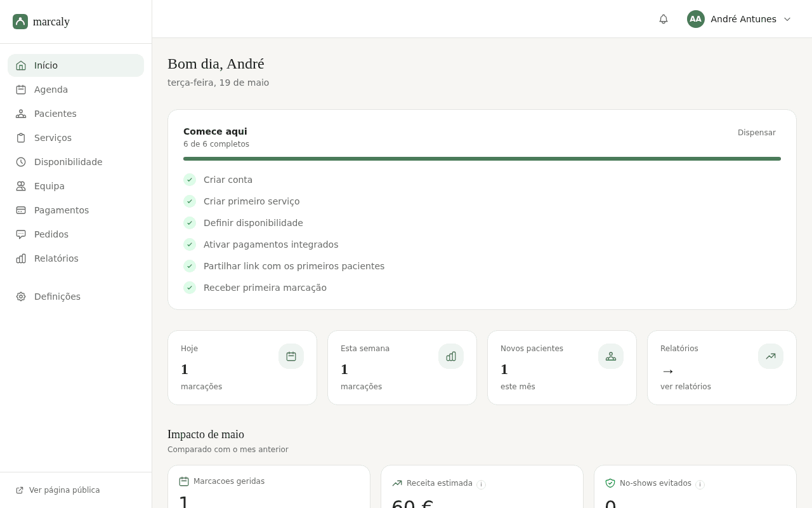Open the Disponibilidade section

75,162
